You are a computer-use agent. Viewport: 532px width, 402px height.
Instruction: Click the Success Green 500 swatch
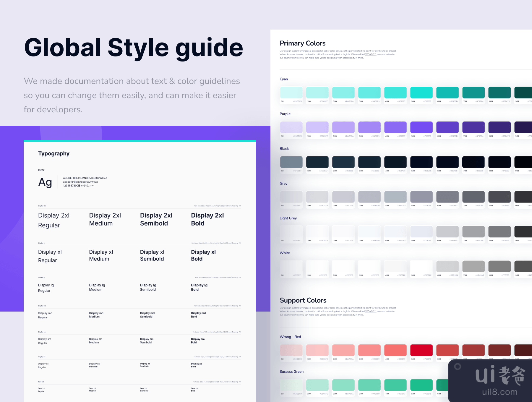pyautogui.click(x=421, y=385)
